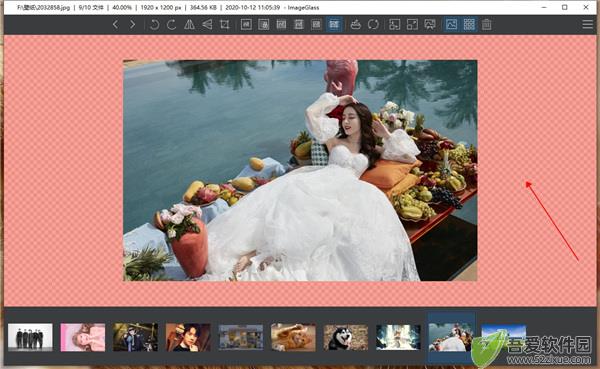The width and height of the screenshot is (600, 369).
Task: Enable Auto zoom mode
Action: (246, 24)
